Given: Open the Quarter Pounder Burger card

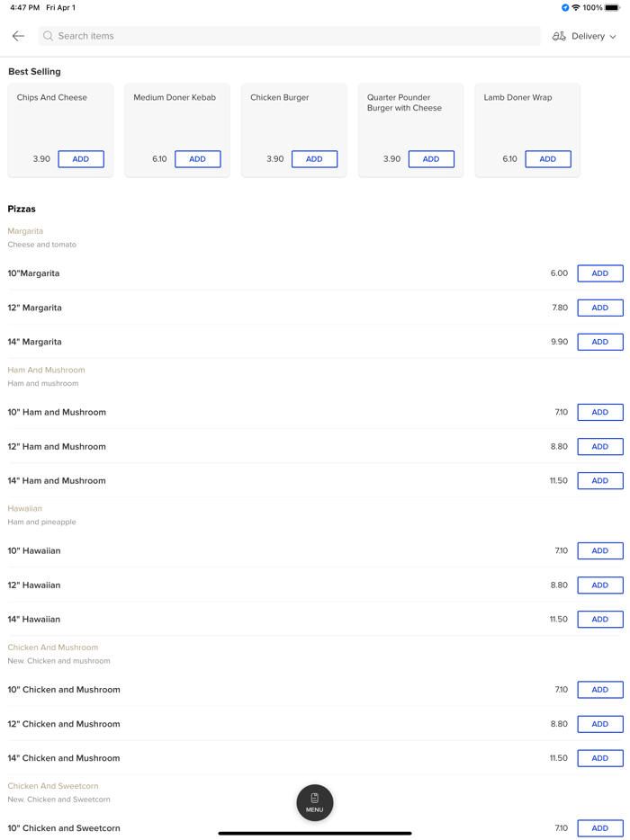Looking at the screenshot, I should 410,117.
